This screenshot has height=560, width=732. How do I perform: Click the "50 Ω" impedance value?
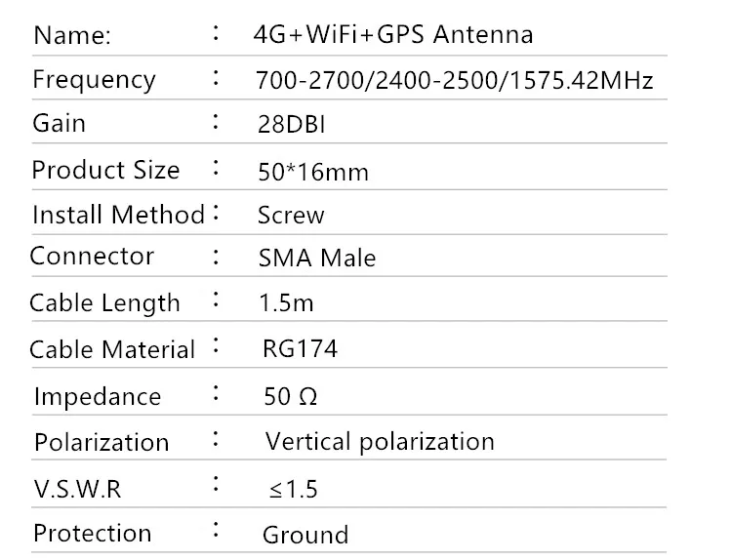click(290, 396)
